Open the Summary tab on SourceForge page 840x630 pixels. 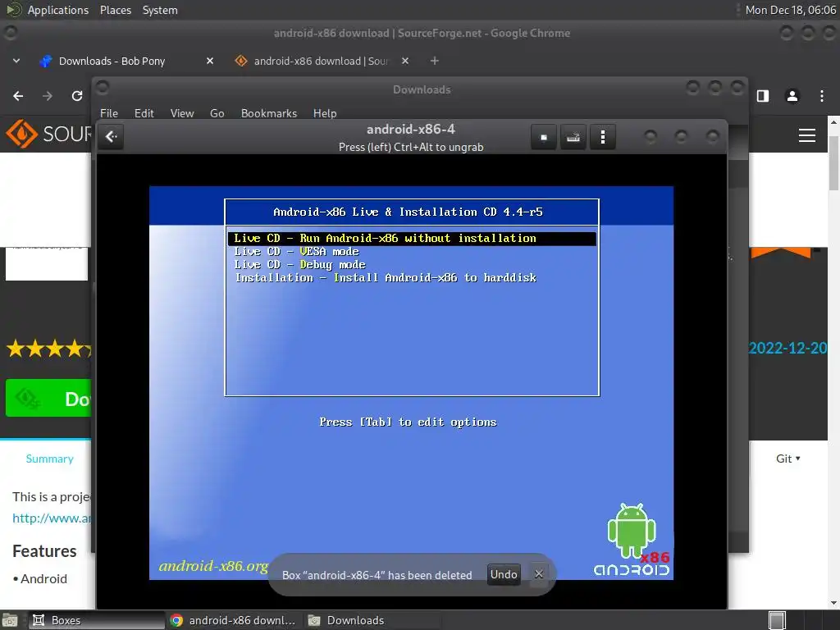tap(50, 459)
